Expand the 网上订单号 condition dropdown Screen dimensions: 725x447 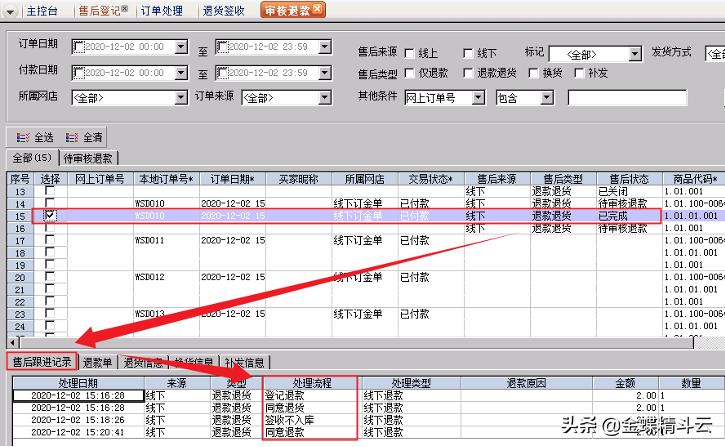tap(477, 98)
